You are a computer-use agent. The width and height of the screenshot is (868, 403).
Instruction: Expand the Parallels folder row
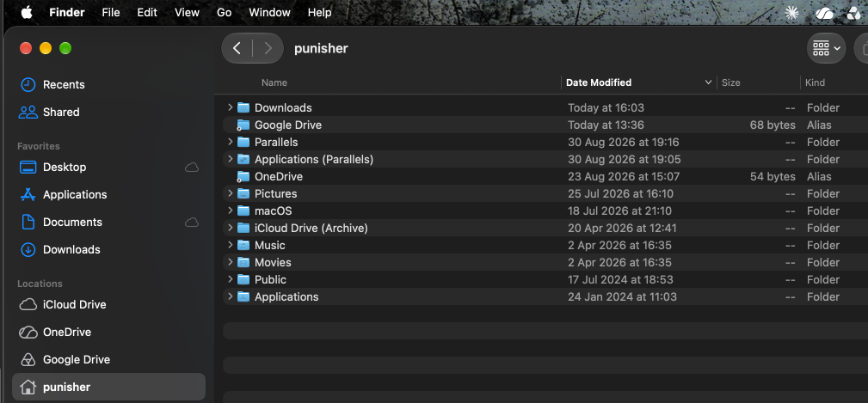click(231, 142)
